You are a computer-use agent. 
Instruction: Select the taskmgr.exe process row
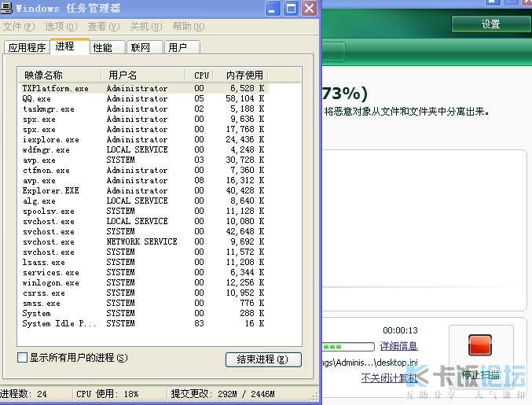143,109
